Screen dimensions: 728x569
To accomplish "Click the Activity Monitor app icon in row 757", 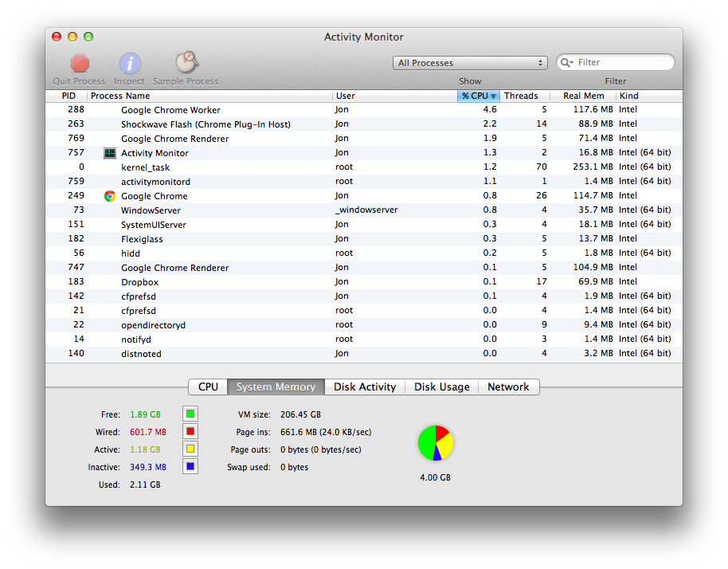I will tap(110, 153).
